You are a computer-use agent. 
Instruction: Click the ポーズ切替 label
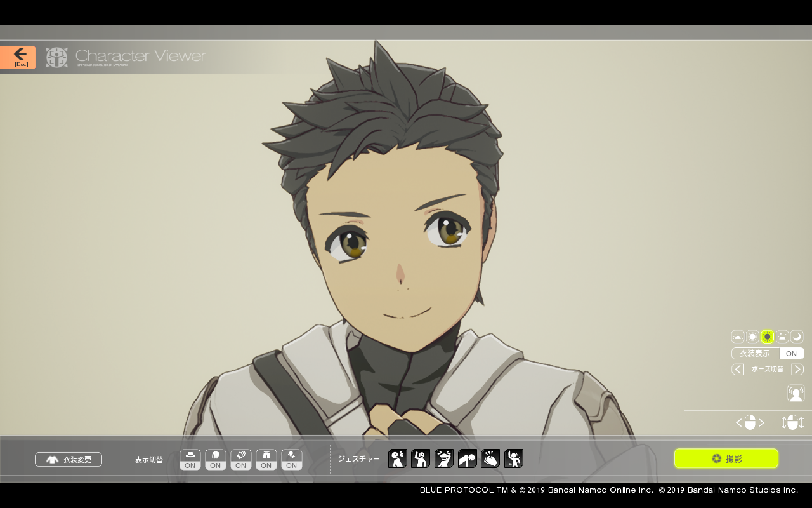(x=768, y=370)
